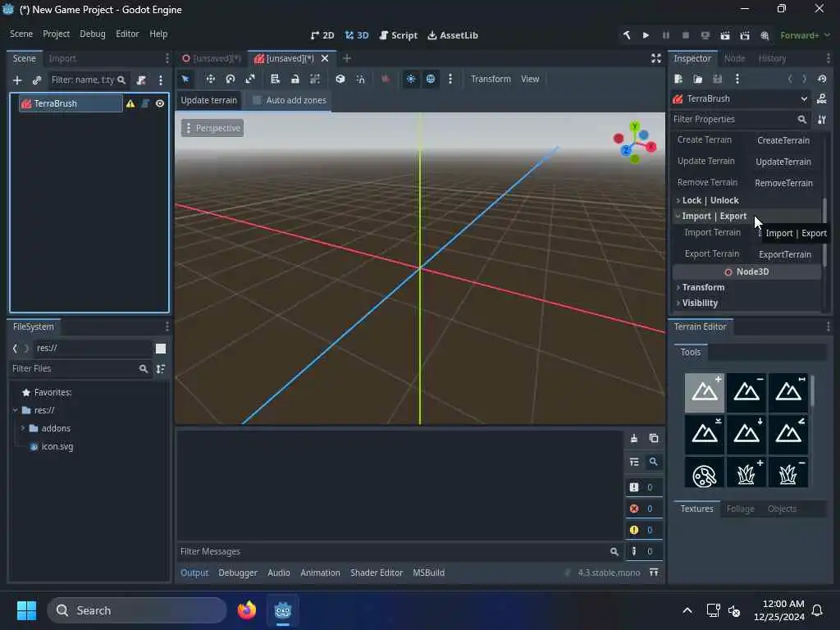Image resolution: width=840 pixels, height=630 pixels.
Task: Expand the Transform section
Action: pos(746,287)
